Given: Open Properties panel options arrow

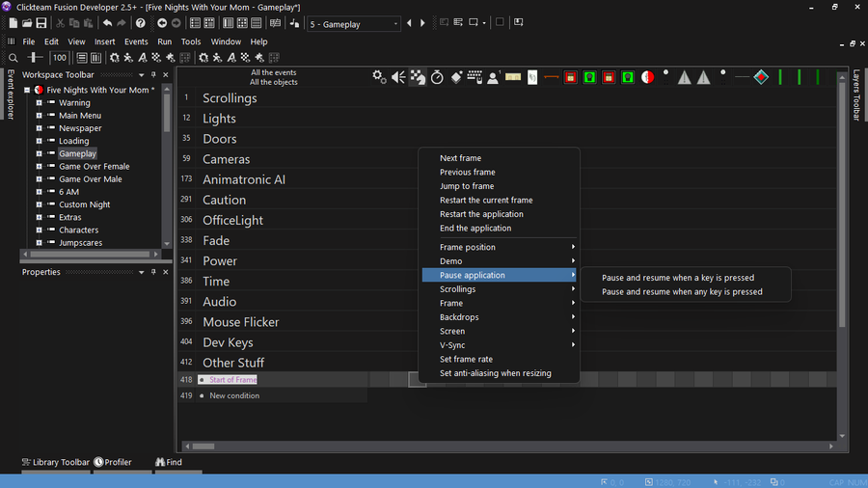Looking at the screenshot, I should tap(141, 272).
